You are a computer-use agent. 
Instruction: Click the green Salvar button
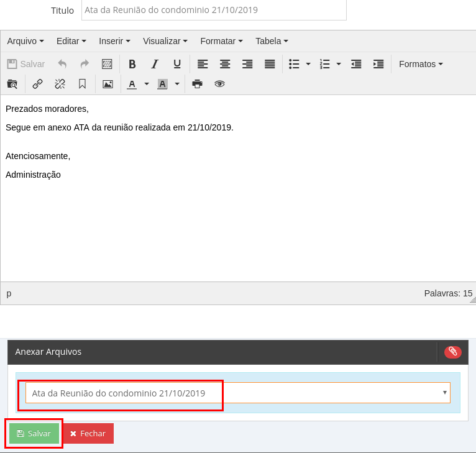click(x=34, y=433)
